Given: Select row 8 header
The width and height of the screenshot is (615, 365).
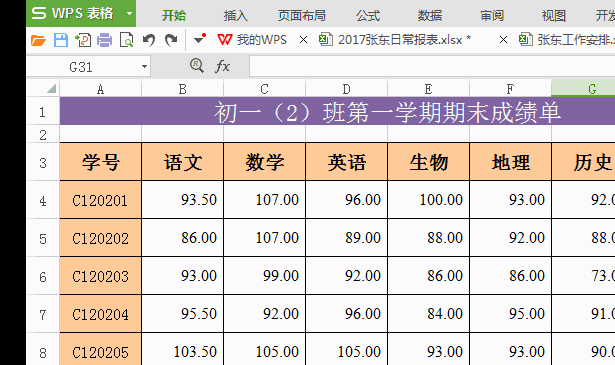Looking at the screenshot, I should 43,350.
